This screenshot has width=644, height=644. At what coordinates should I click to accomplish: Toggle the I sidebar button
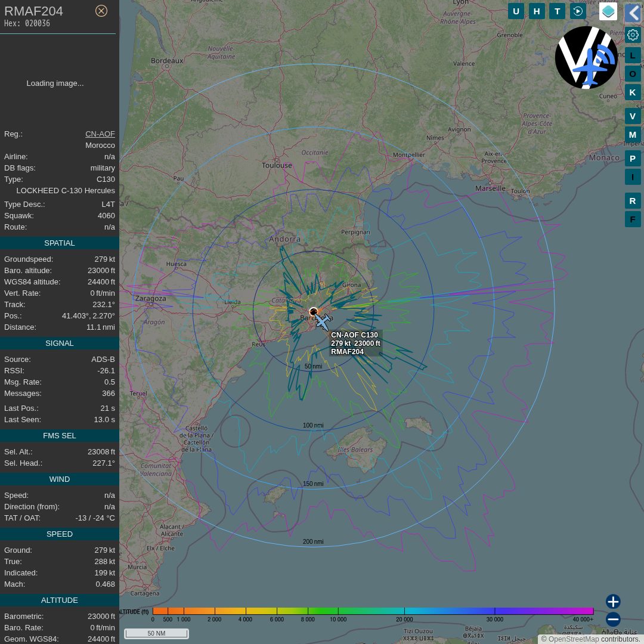click(633, 177)
